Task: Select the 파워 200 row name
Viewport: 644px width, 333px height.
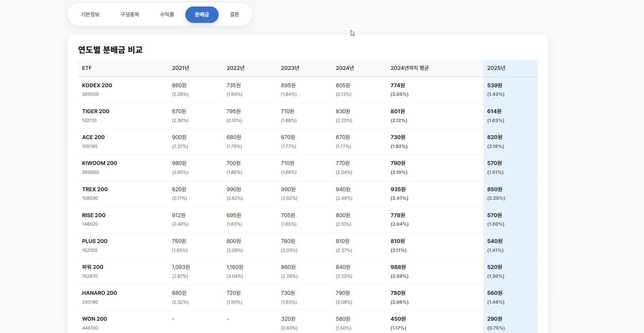Action: tap(93, 267)
